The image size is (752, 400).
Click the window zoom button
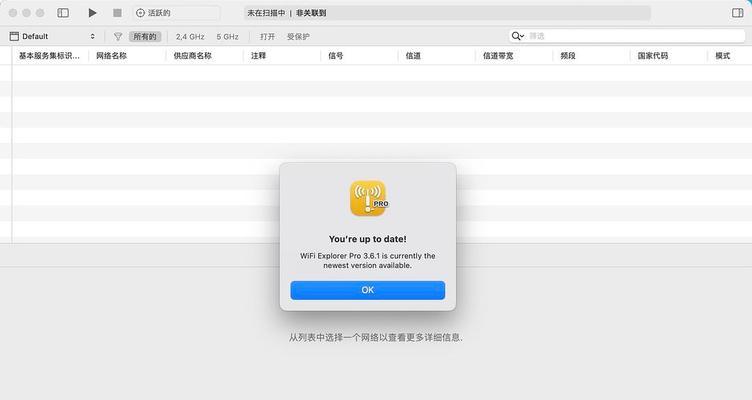[x=40, y=13]
